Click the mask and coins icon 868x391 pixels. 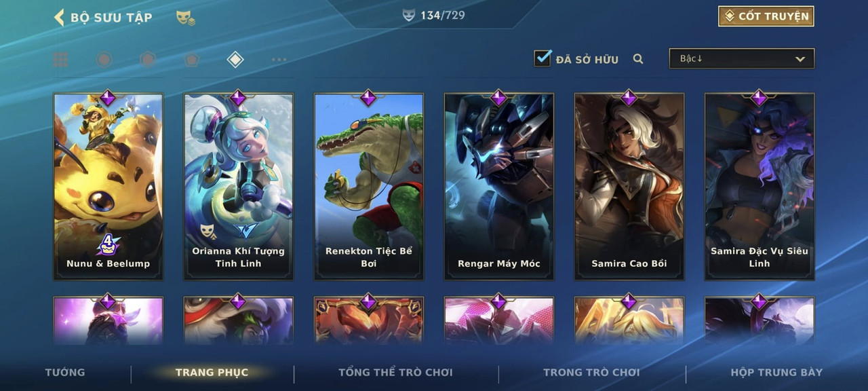click(186, 18)
